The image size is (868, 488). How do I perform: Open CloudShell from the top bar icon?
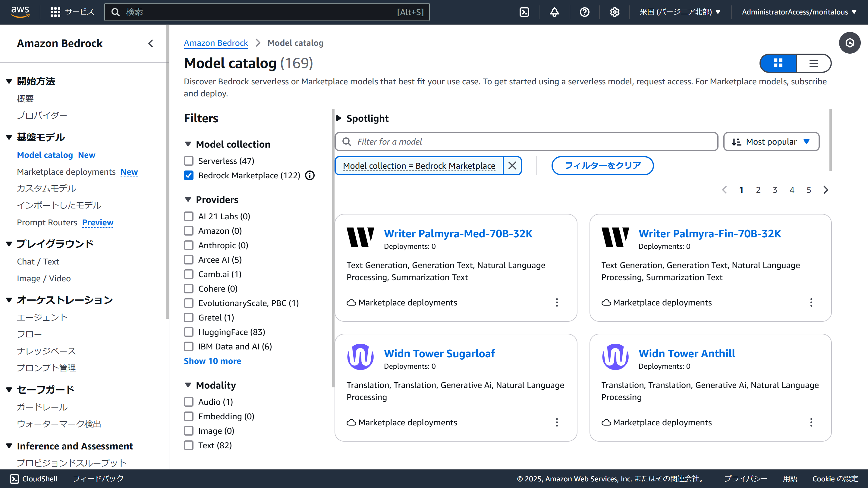coord(524,12)
